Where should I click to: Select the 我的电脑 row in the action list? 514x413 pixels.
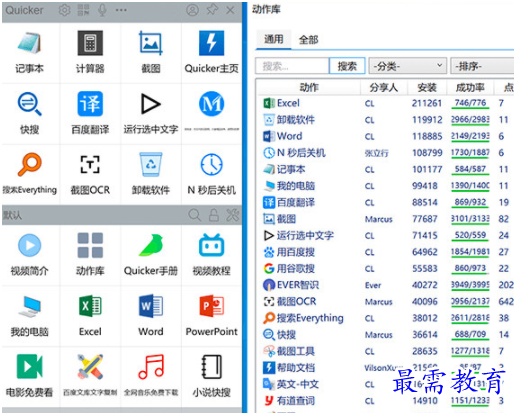(x=386, y=186)
